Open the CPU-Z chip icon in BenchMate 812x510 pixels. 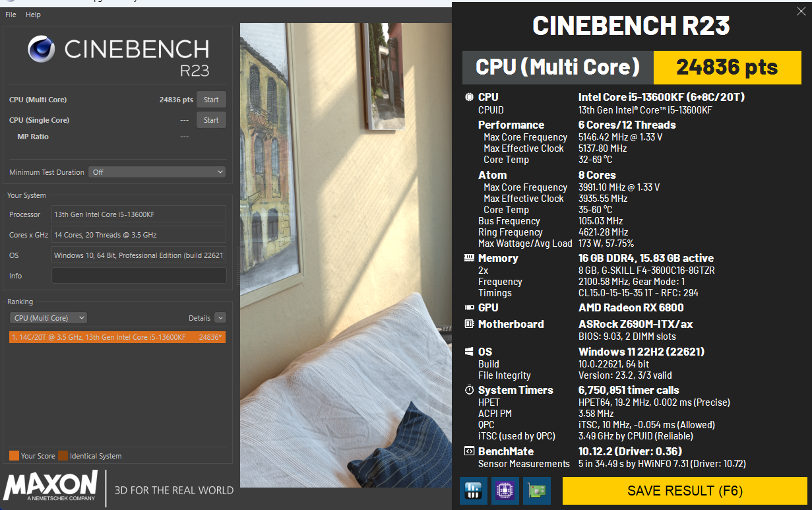tap(505, 491)
